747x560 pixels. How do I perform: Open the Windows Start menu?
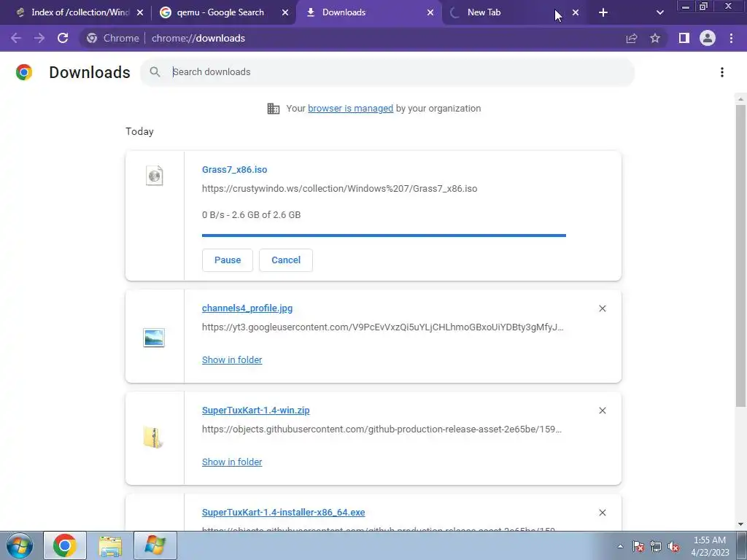coord(20,545)
